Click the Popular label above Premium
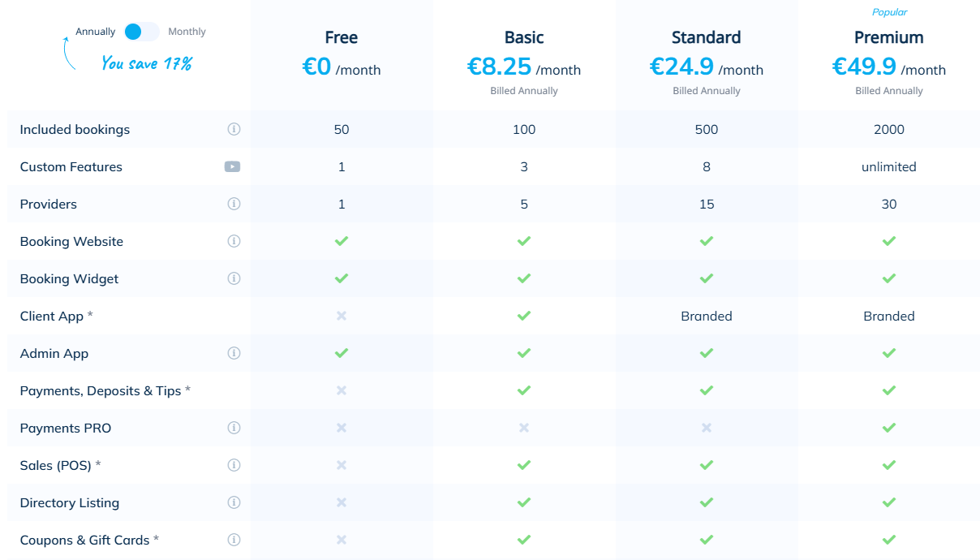Image resolution: width=980 pixels, height=560 pixels. 890,11
